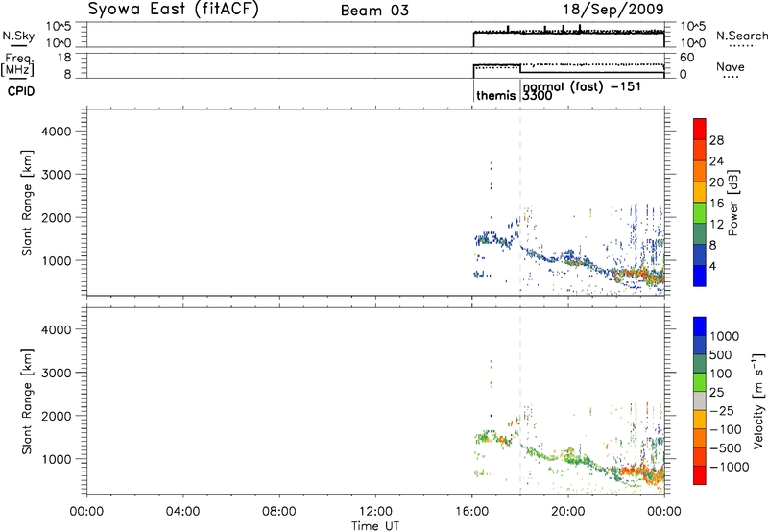Click the 'Velocity [m s-1]' colorbar title
The width and height of the screenshot is (768, 532).
point(758,400)
